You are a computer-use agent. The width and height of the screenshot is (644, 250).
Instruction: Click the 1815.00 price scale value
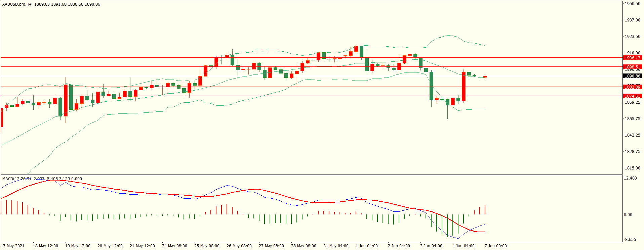click(632, 168)
